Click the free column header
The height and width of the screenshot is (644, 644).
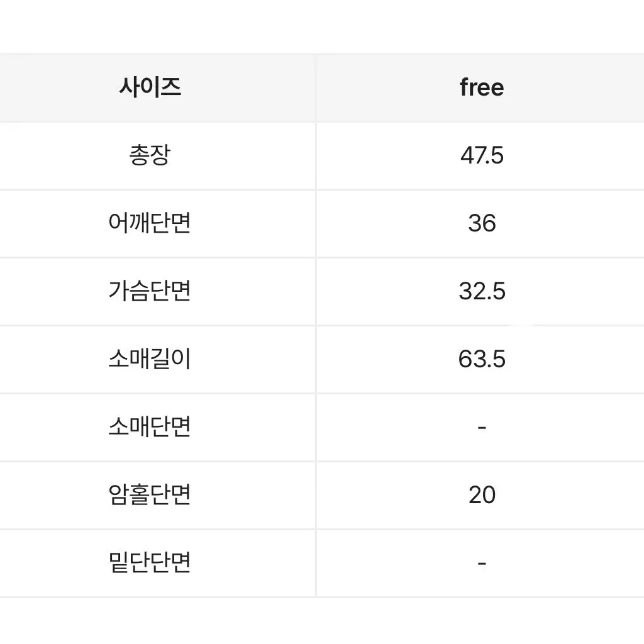pyautogui.click(x=480, y=87)
